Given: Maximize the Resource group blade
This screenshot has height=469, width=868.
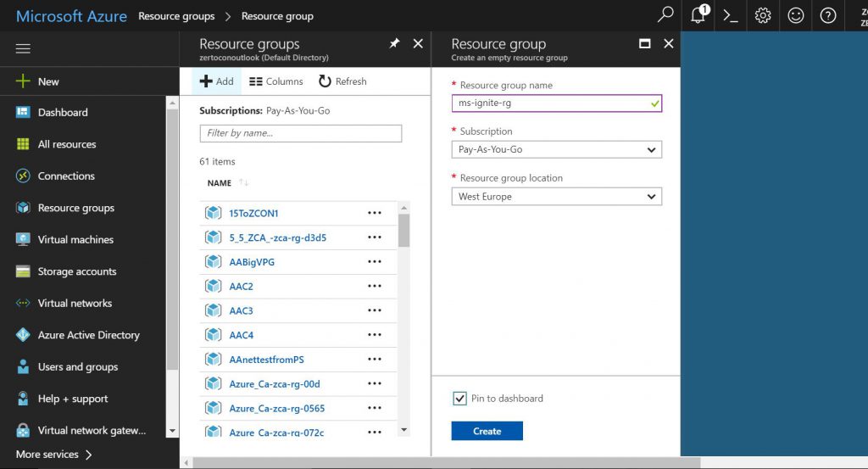Looking at the screenshot, I should coord(644,43).
